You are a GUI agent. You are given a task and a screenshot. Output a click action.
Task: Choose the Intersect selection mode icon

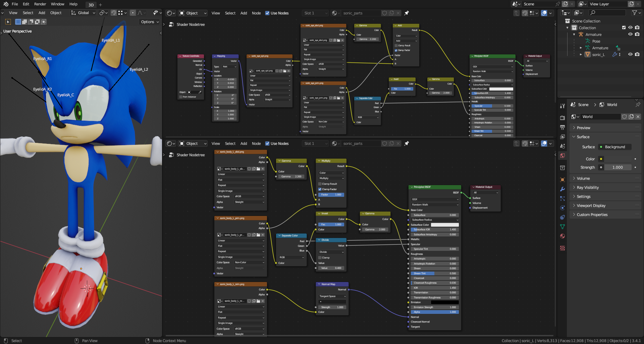[44, 22]
